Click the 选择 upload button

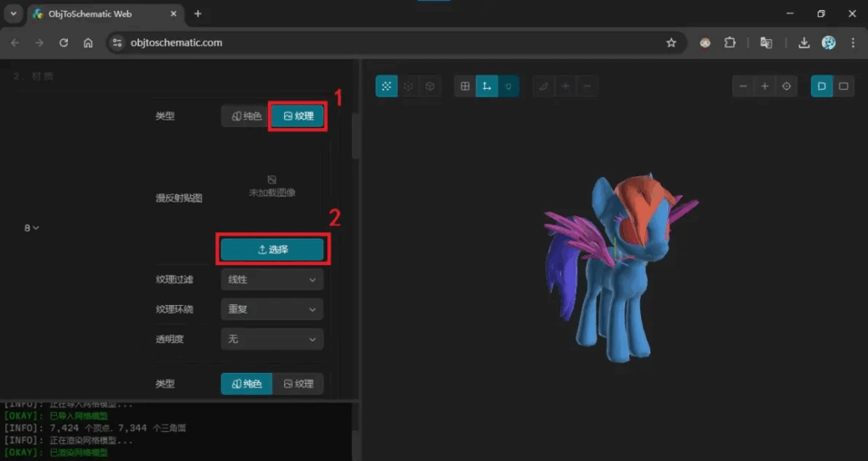pos(272,250)
